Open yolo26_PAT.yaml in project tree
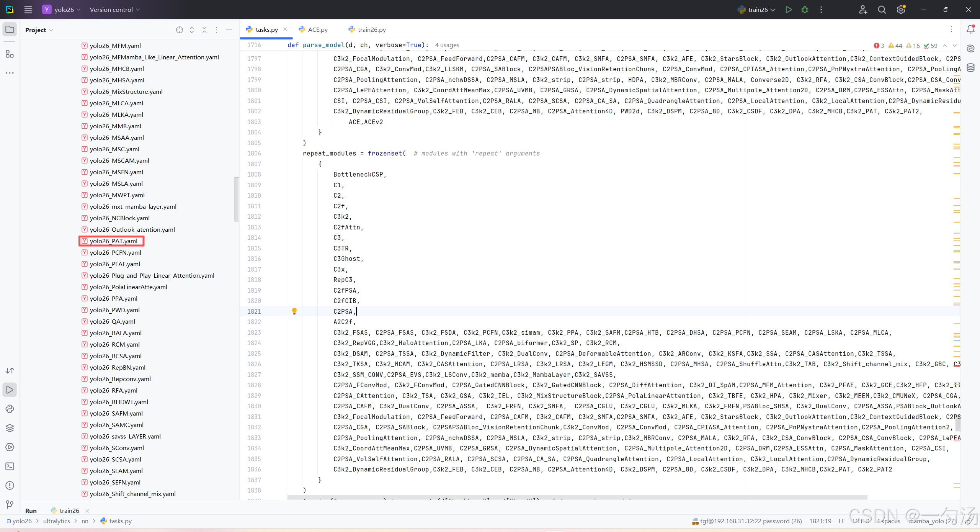Screen dimensions: 980x532 pyautogui.click(x=113, y=241)
